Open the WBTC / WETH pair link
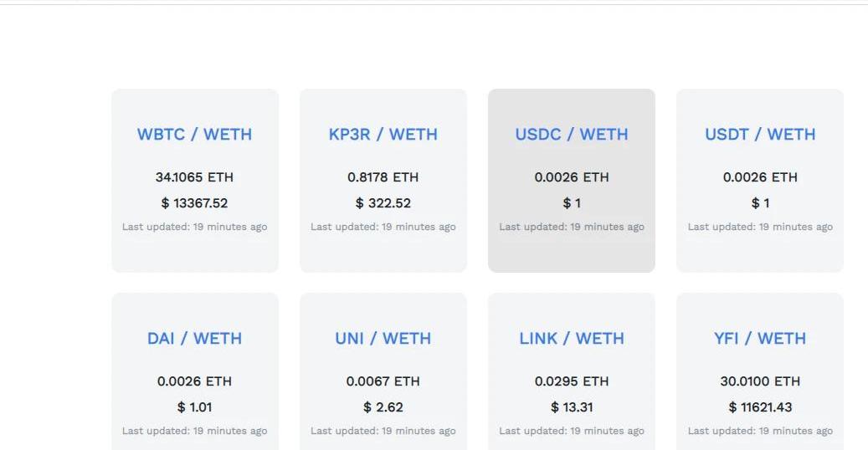 [194, 134]
